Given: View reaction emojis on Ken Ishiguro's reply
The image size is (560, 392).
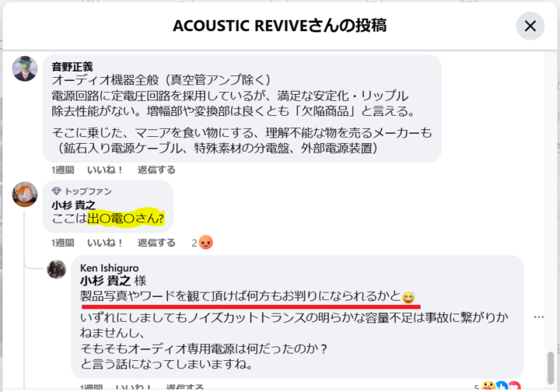Looking at the screenshot, I should point(501,387).
